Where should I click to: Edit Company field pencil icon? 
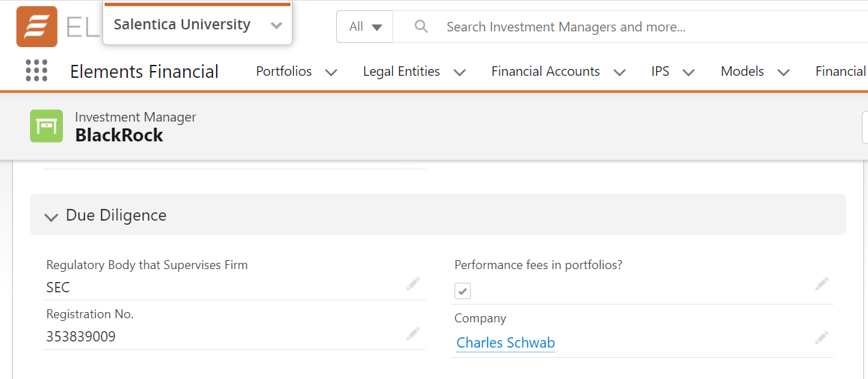(x=822, y=338)
